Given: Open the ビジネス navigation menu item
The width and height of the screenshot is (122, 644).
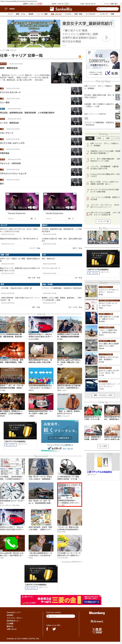Looking at the screenshot, I should click(68, 14).
